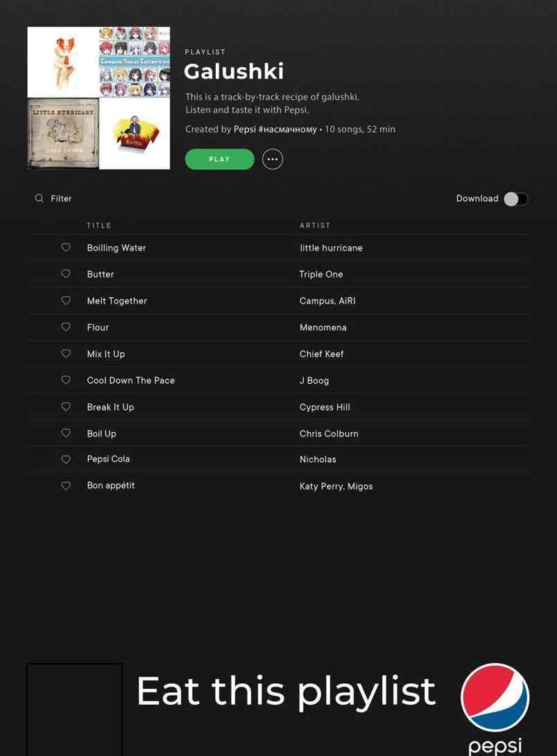
Task: Toggle the Download switch on
Action: 516,198
